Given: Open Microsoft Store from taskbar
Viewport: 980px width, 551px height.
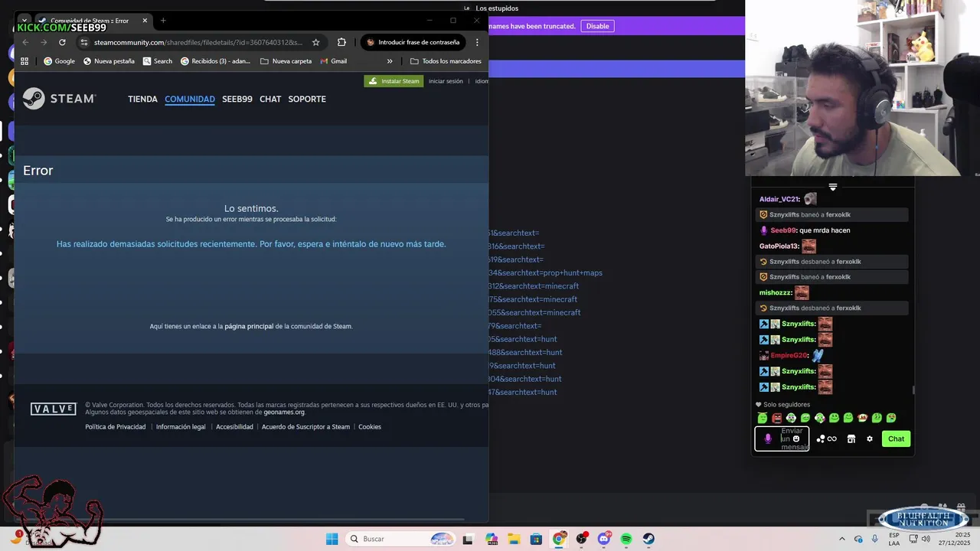Looking at the screenshot, I should pos(536,539).
